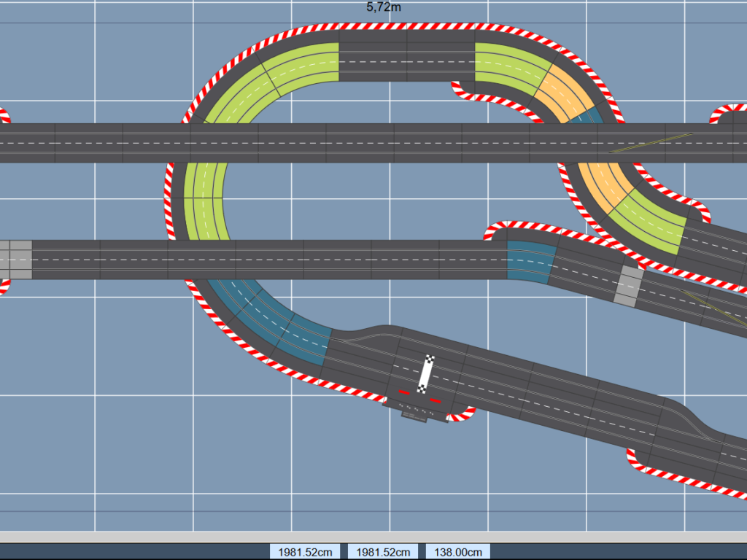This screenshot has width=747, height=560.
Task: Click the 138.00cm field in the status bar
Action: (x=457, y=551)
